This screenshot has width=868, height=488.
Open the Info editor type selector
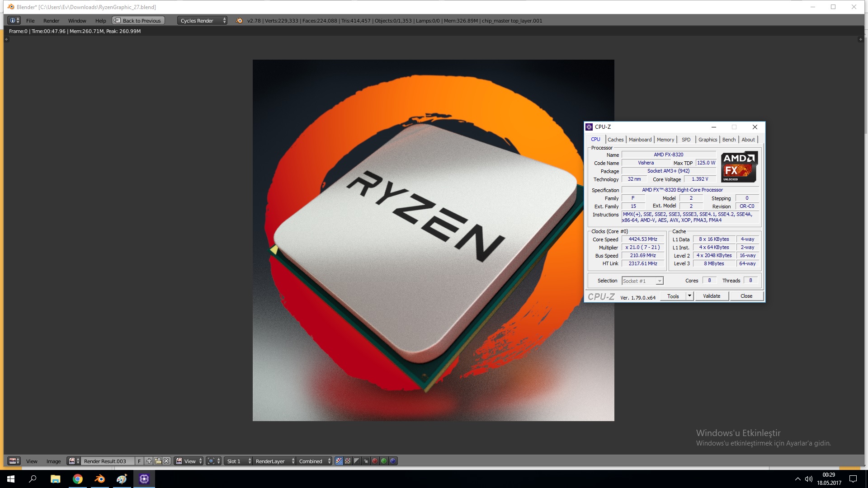14,20
